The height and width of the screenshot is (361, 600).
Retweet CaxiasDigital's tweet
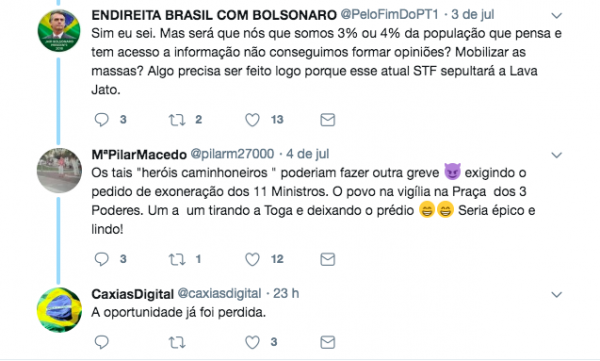pos(177,342)
